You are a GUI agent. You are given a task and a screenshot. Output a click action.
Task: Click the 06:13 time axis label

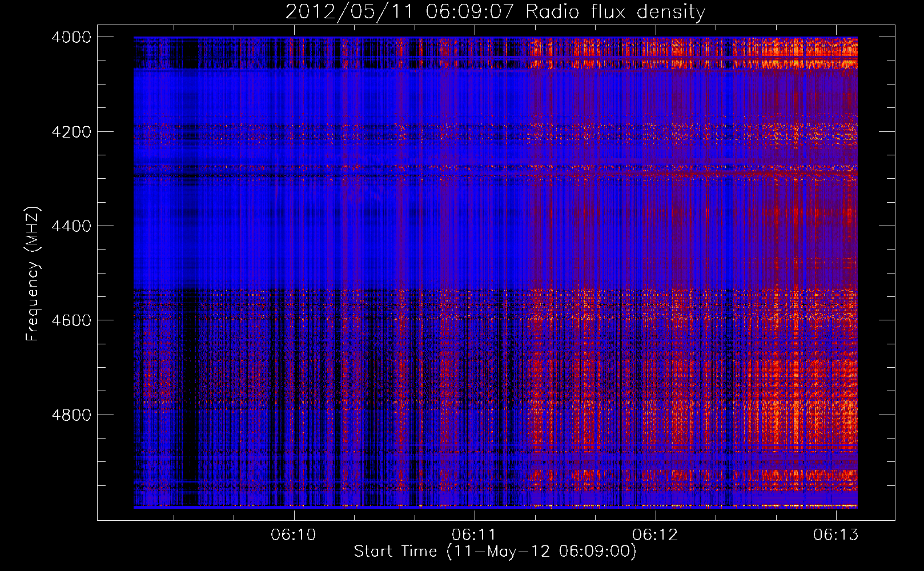(x=836, y=535)
